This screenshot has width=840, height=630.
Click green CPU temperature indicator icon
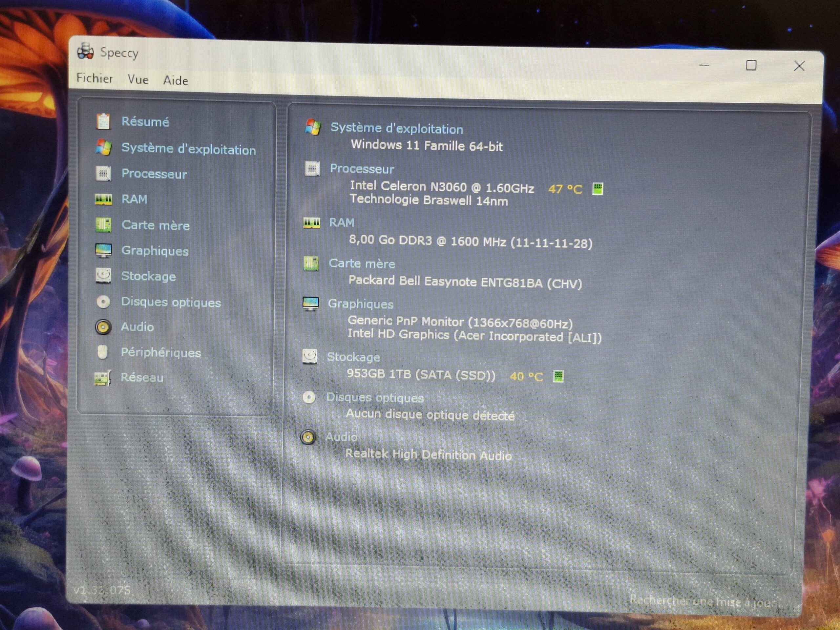597,188
